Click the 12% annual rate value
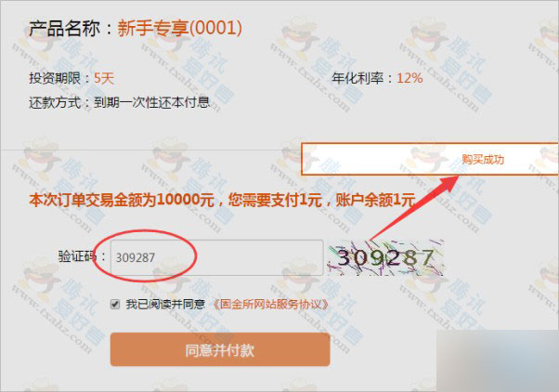The height and width of the screenshot is (392, 559). 409,78
